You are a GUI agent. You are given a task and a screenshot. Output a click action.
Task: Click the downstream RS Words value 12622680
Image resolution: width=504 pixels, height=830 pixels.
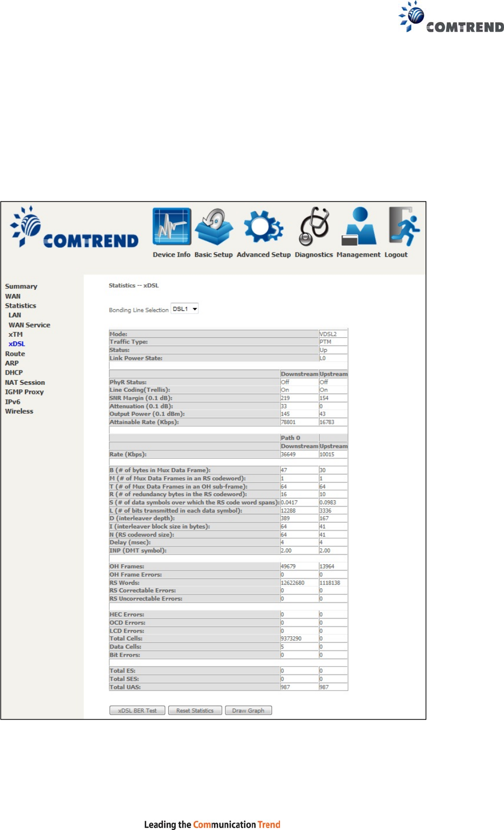292,583
